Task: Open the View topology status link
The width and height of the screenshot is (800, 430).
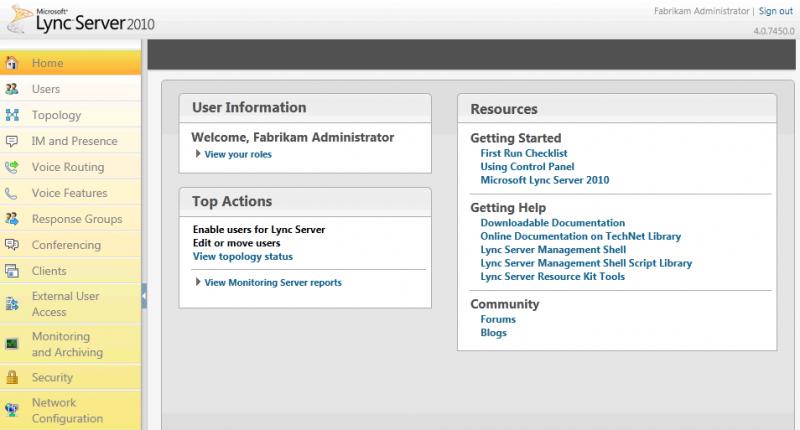Action: pos(243,257)
